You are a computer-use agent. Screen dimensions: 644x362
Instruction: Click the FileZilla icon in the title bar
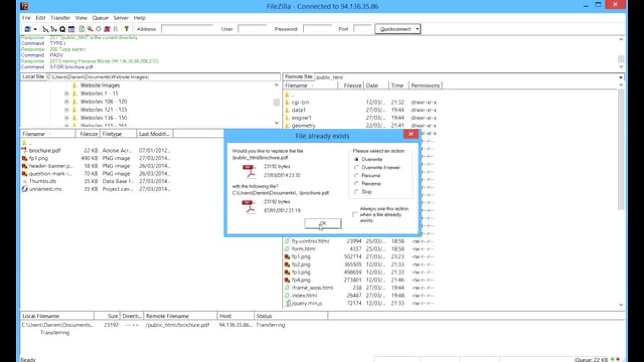(24, 6)
